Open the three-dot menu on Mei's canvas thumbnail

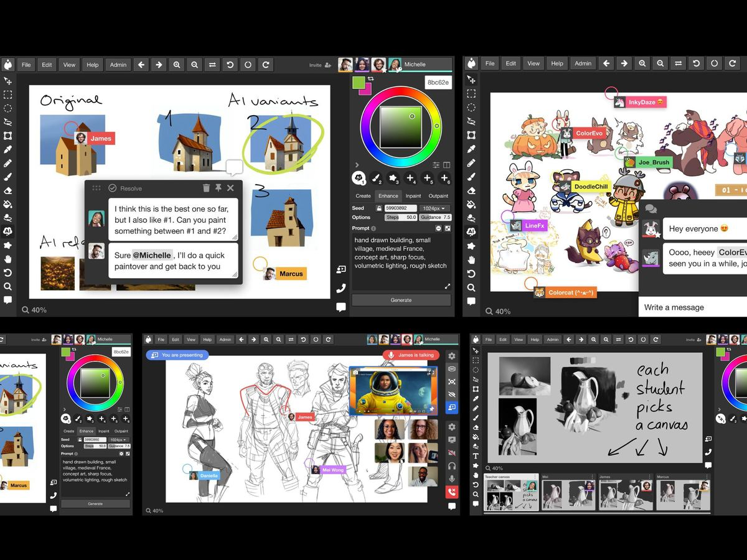pyautogui.click(x=592, y=477)
